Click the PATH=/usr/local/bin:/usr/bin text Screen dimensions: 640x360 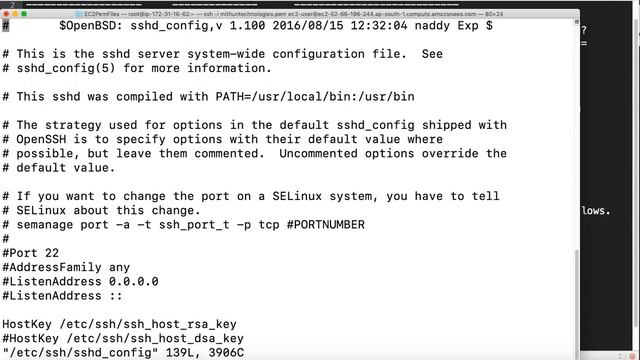point(315,97)
